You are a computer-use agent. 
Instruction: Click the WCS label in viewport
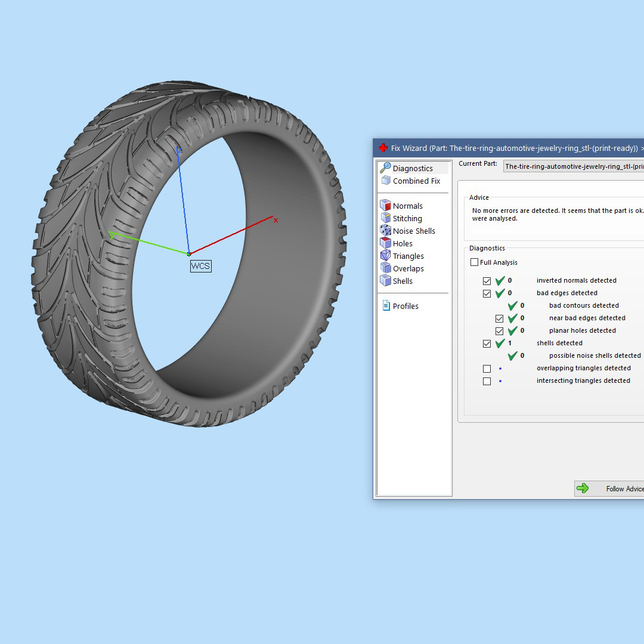tap(200, 266)
